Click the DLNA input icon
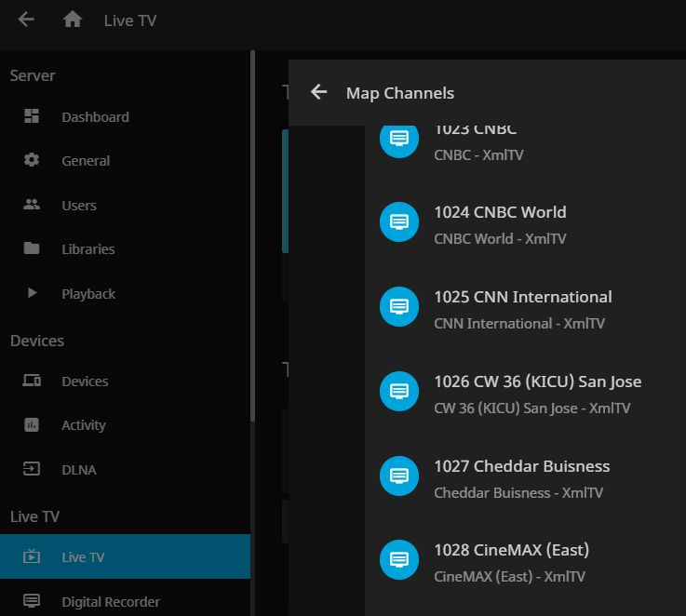The image size is (686, 616). pos(32,469)
